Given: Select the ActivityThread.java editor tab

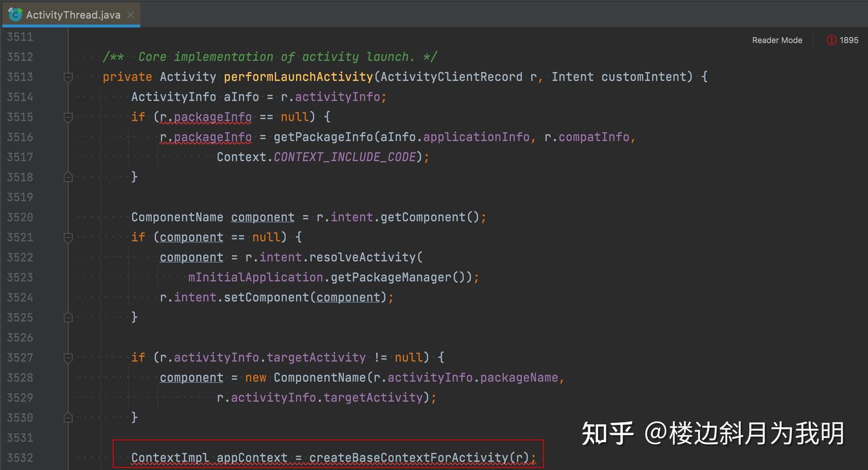Looking at the screenshot, I should [71, 14].
